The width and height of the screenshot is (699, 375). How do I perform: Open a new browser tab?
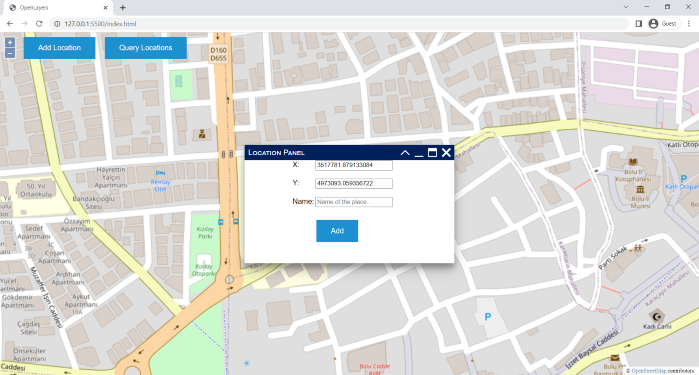click(x=123, y=8)
